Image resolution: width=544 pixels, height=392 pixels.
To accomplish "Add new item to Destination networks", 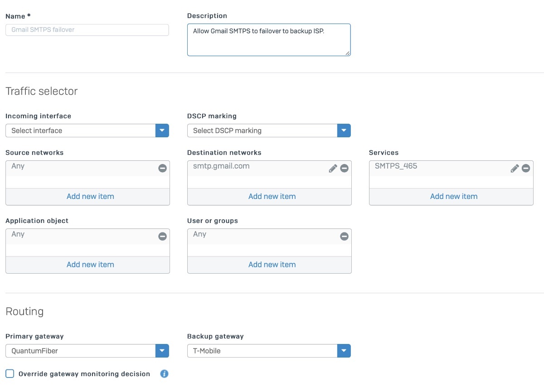I will 272,196.
